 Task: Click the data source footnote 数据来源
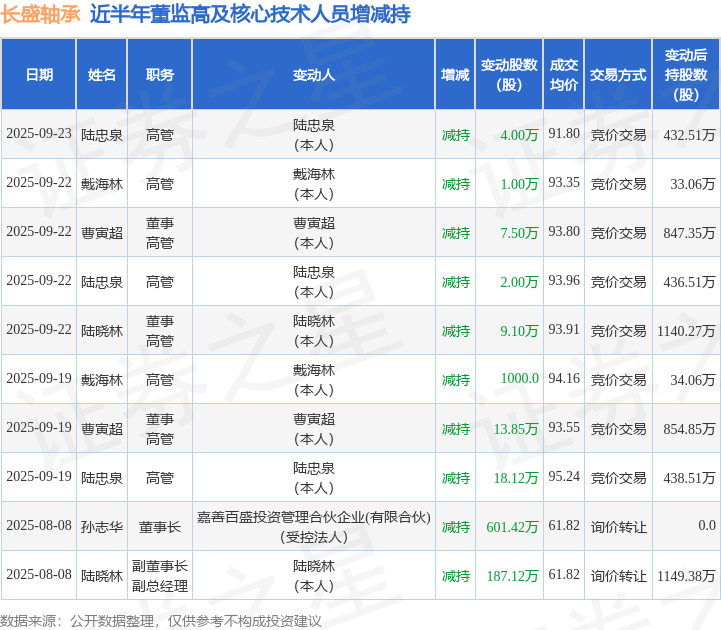[160, 621]
